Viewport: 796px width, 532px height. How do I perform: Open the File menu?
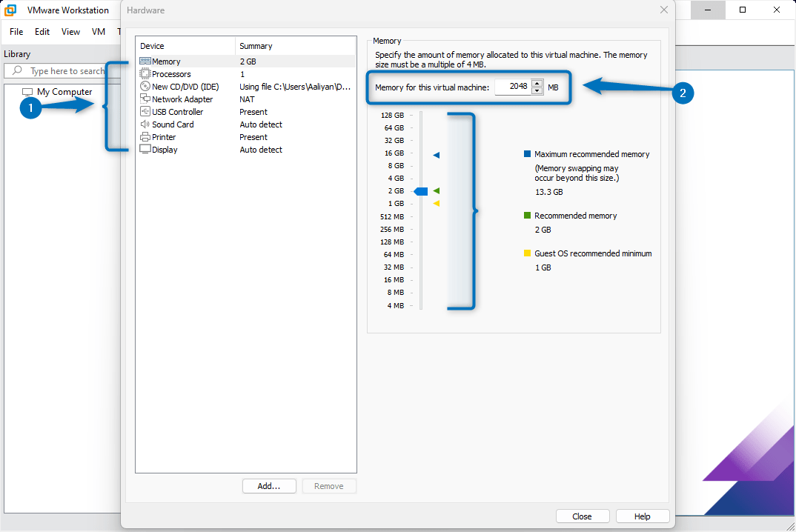click(x=15, y=32)
